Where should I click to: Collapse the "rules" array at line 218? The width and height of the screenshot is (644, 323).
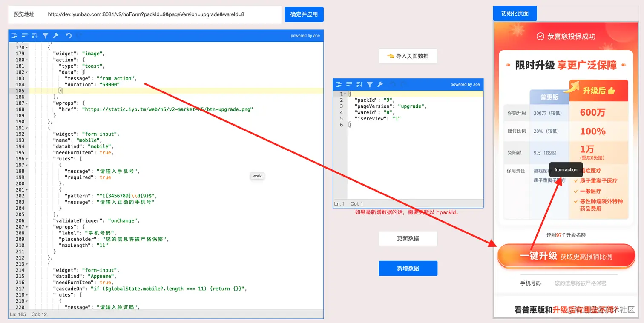click(27, 294)
